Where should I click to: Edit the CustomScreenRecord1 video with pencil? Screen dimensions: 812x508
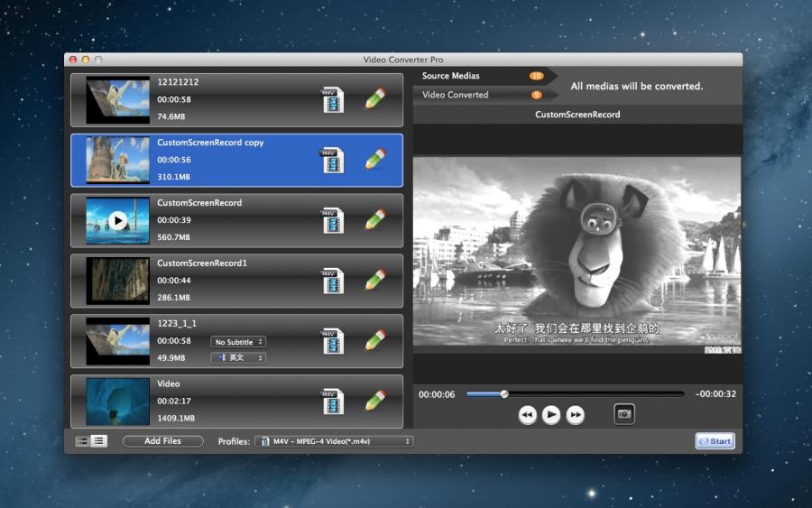(x=375, y=281)
